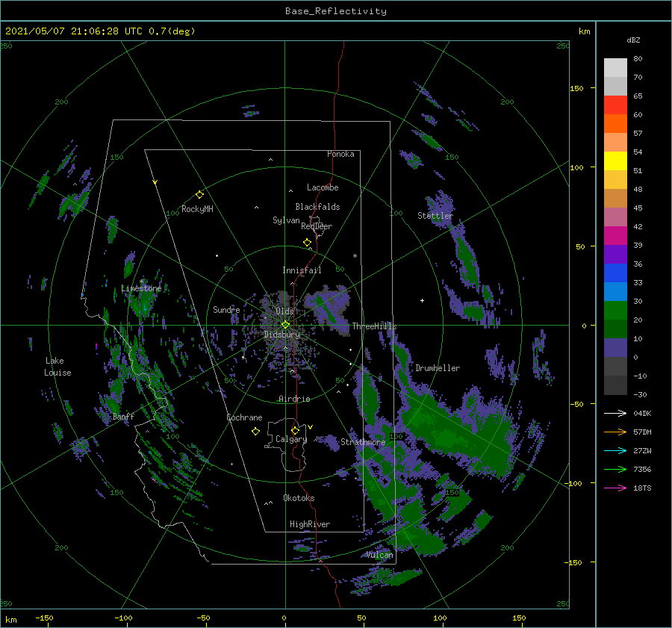
Task: Click the Limestone label
Action: tap(141, 288)
